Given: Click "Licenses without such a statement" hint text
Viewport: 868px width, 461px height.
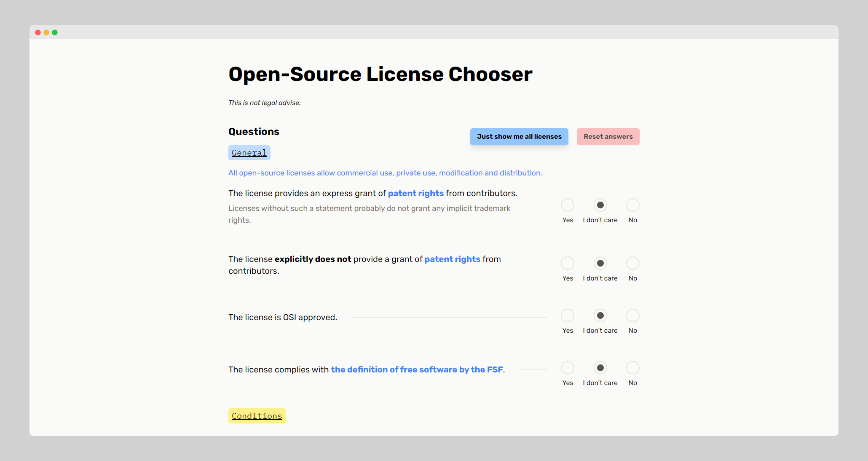Looking at the screenshot, I should [x=370, y=214].
